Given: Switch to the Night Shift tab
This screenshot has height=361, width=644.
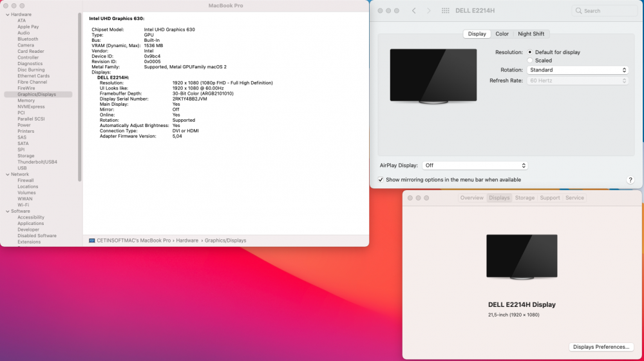Looking at the screenshot, I should tap(531, 34).
